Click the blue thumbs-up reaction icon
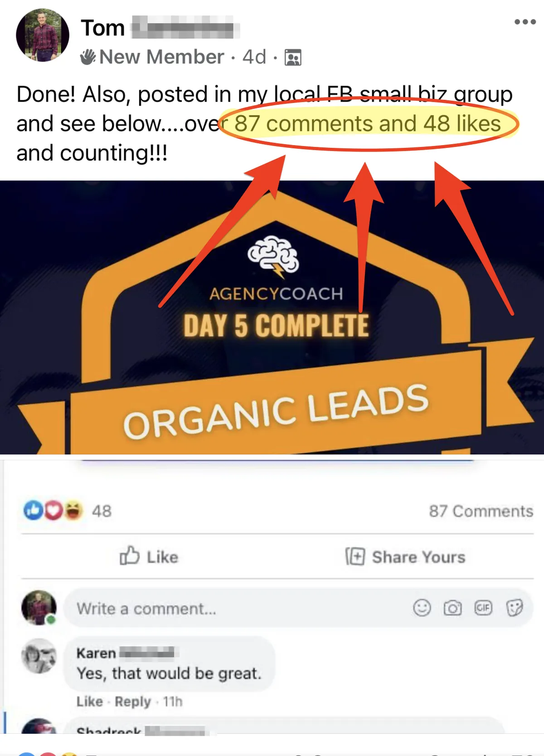This screenshot has height=756, width=544. (x=33, y=511)
